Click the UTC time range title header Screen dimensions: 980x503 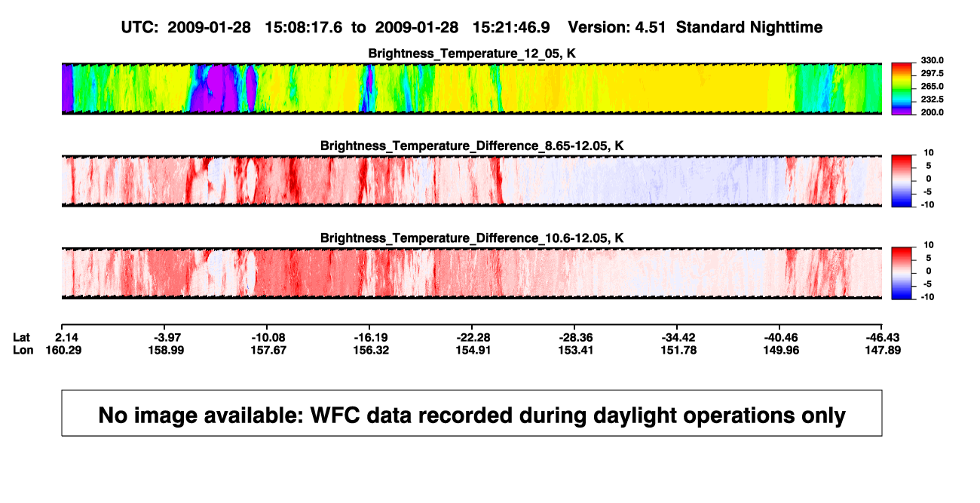tap(471, 27)
